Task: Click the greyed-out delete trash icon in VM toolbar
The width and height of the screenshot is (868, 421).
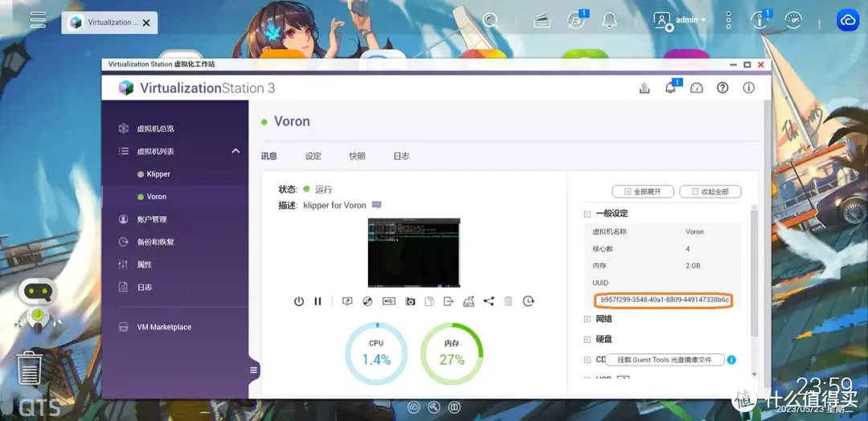Action: click(x=509, y=301)
